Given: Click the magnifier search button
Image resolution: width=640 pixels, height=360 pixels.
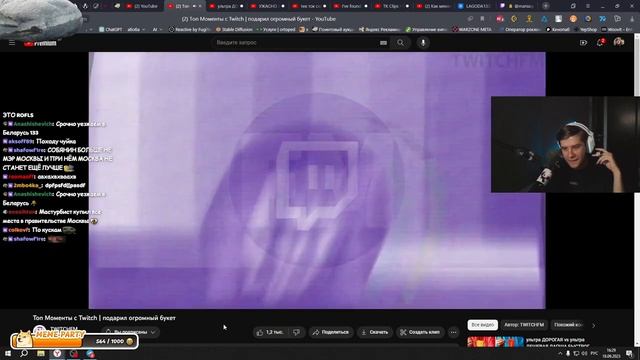Looking at the screenshot, I should pos(400,42).
